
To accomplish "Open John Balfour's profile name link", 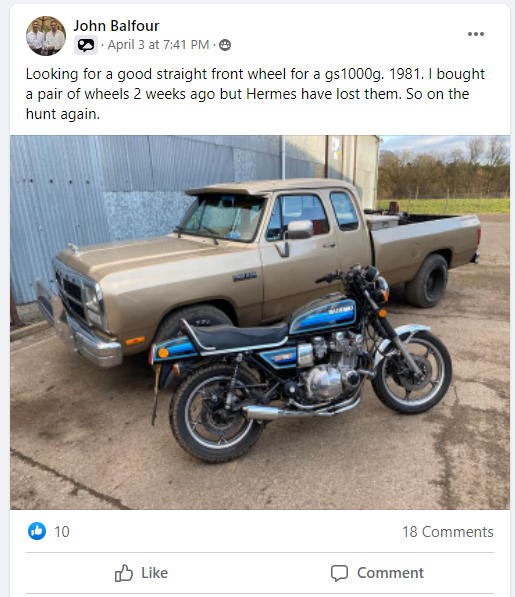I will pyautogui.click(x=116, y=26).
